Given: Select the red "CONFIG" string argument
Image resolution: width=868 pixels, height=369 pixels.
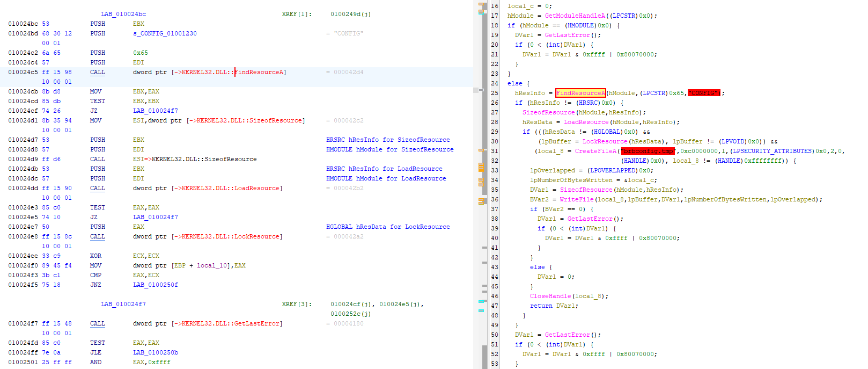Looking at the screenshot, I should tap(704, 93).
